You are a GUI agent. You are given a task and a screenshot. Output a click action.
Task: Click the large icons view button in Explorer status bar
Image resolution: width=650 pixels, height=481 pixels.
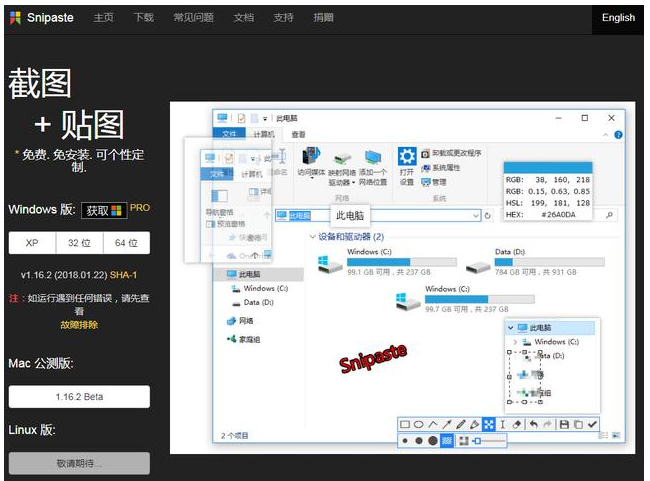616,435
